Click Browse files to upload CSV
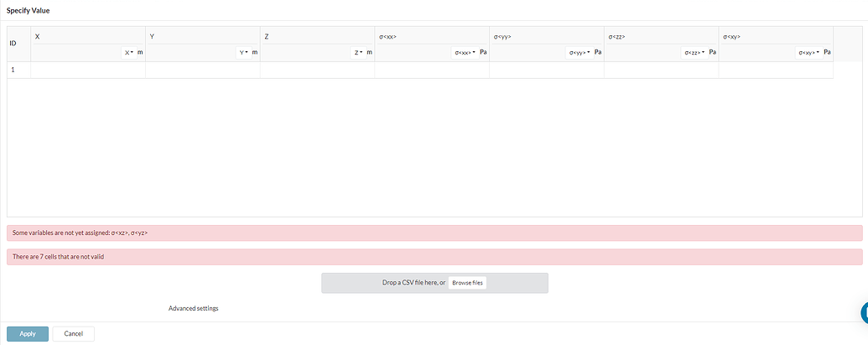The image size is (868, 345). click(467, 283)
